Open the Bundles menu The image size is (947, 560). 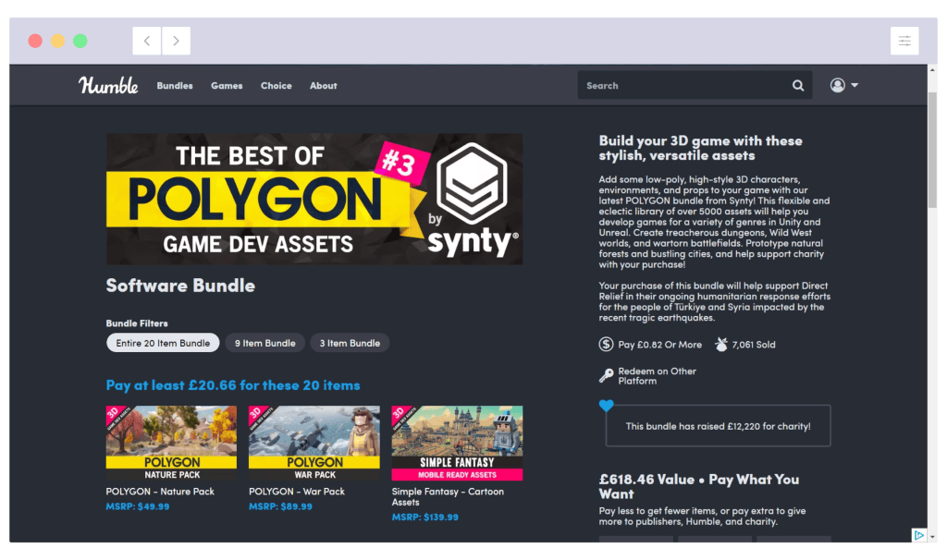[x=175, y=86]
